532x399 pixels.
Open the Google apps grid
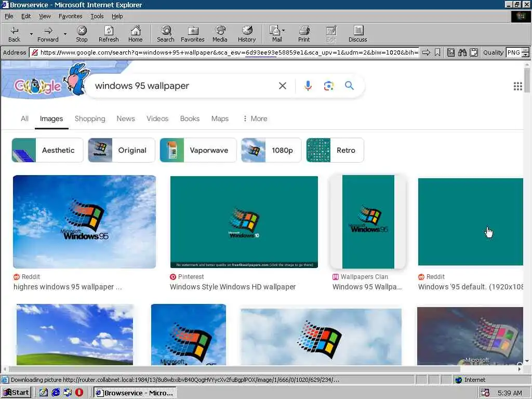point(518,86)
